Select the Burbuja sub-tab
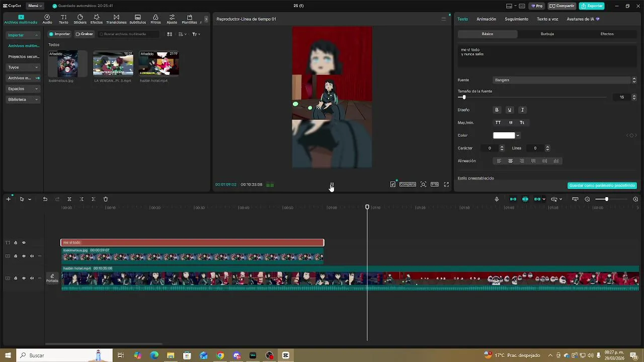The image size is (644, 362). (x=547, y=34)
